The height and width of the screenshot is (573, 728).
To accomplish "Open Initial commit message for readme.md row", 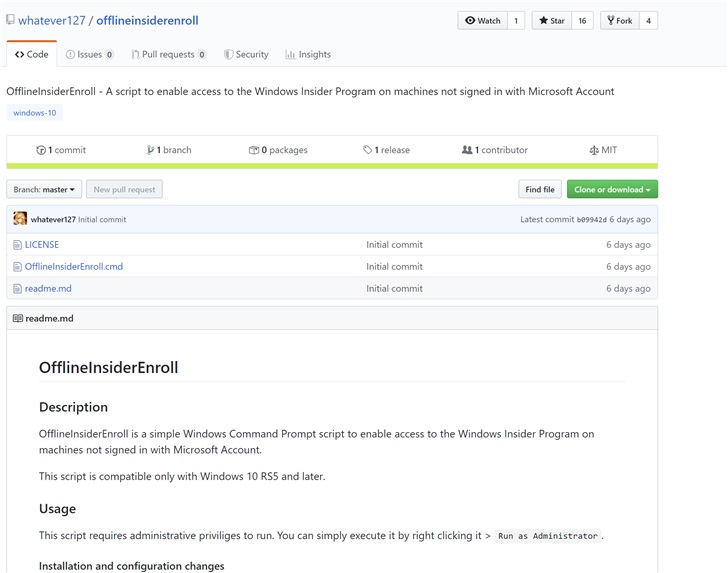I will pyautogui.click(x=394, y=288).
